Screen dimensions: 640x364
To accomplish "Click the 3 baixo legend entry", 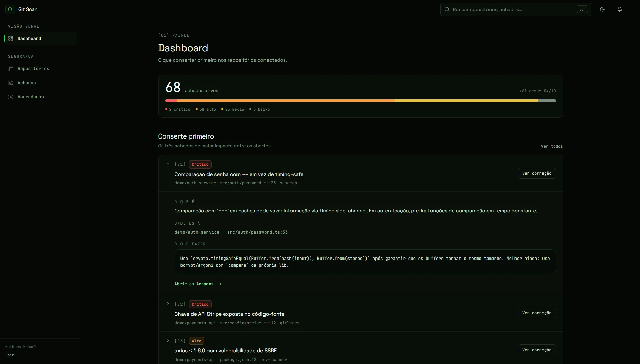I will [x=259, y=109].
